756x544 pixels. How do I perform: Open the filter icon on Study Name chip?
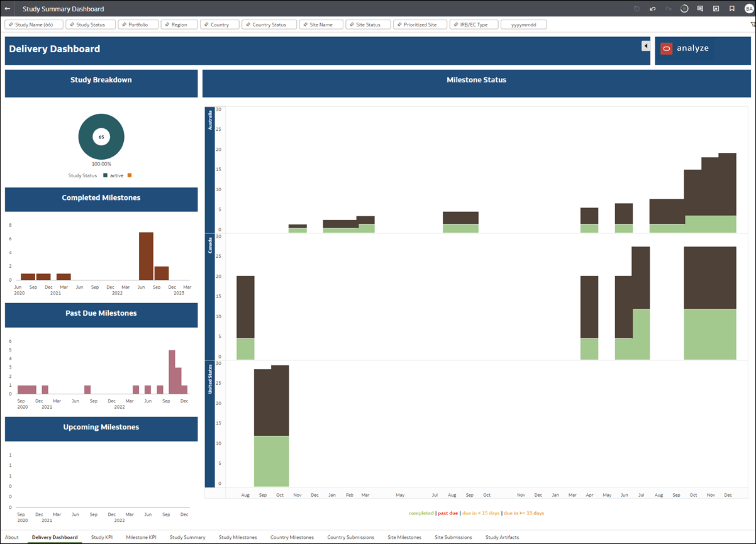coord(10,24)
